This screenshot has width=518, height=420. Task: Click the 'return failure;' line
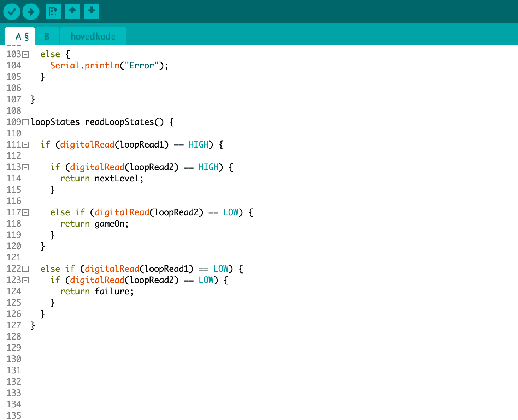coord(97,292)
